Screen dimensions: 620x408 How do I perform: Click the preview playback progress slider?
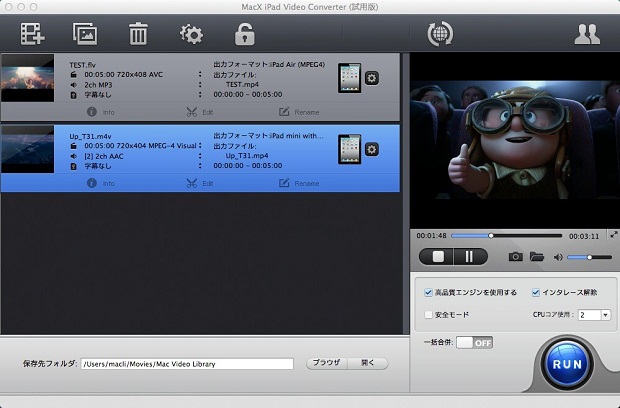point(507,236)
